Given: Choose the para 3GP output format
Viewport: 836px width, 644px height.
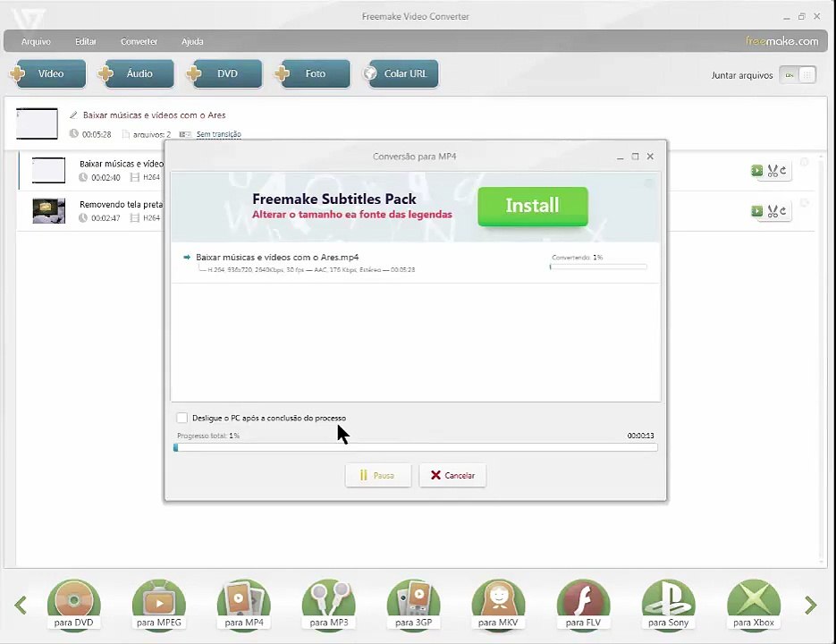Looking at the screenshot, I should [414, 605].
